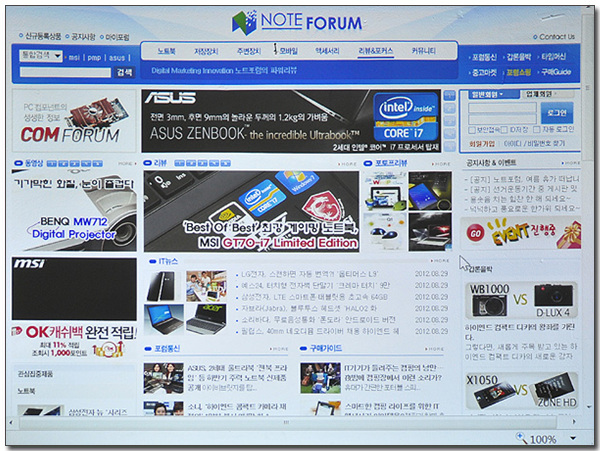Click MORE next to 공지사항 & 이벤트 heading

pyautogui.click(x=571, y=163)
